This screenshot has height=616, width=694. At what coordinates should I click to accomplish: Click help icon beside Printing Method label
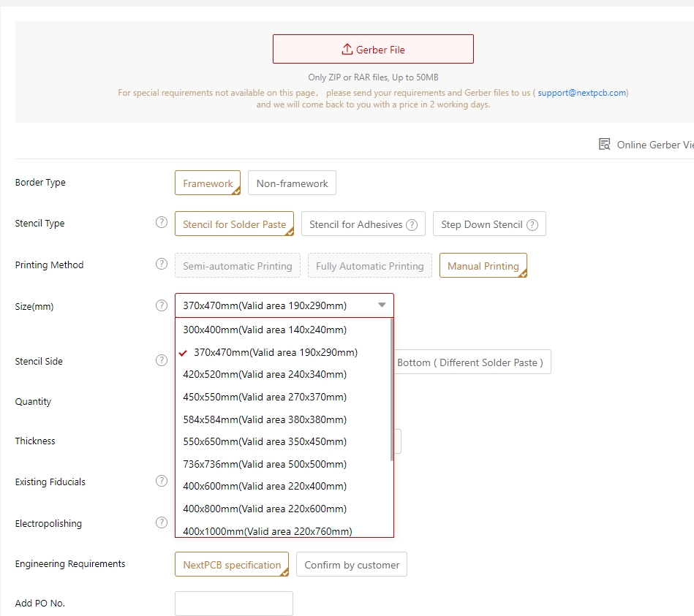tap(162, 264)
